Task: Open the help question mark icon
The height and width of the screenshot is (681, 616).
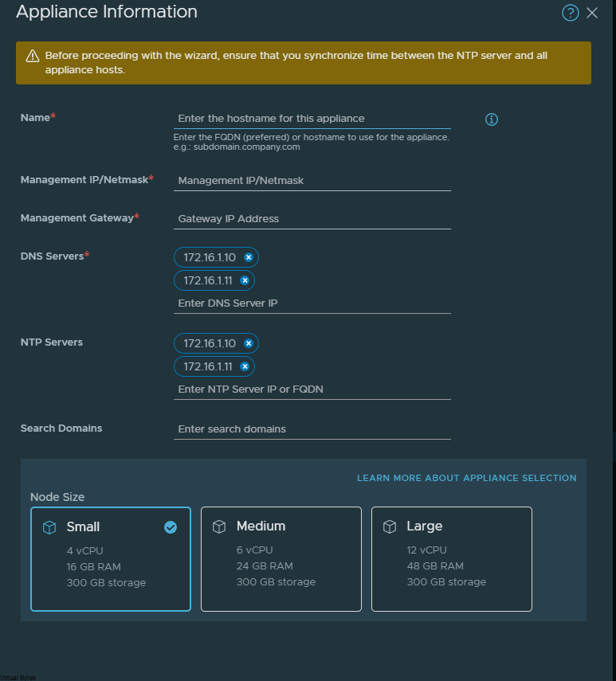Action: click(x=570, y=13)
